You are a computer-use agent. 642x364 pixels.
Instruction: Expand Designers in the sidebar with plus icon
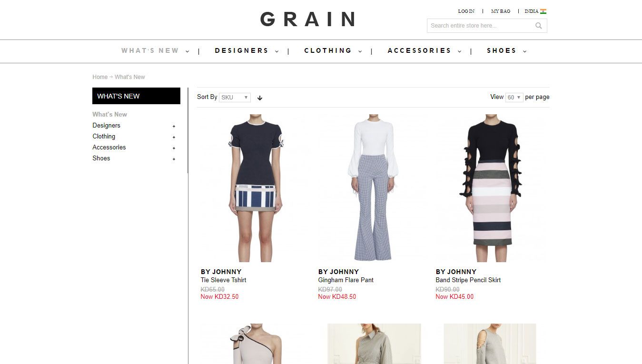[174, 126]
